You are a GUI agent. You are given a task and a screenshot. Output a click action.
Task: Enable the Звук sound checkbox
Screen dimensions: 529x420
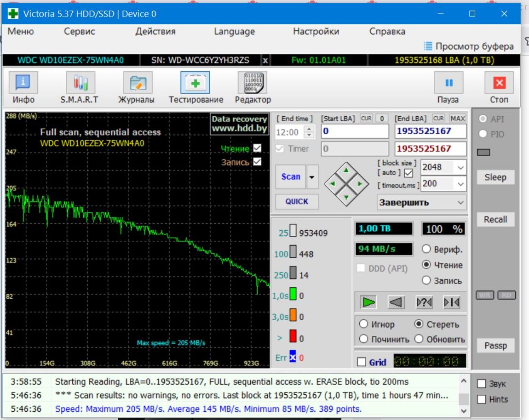click(481, 384)
